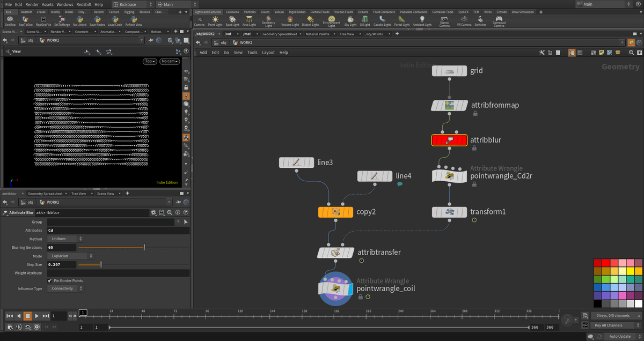The width and height of the screenshot is (644, 341).
Task: Open the Kickbase desktop dropdown
Action: (132, 4)
